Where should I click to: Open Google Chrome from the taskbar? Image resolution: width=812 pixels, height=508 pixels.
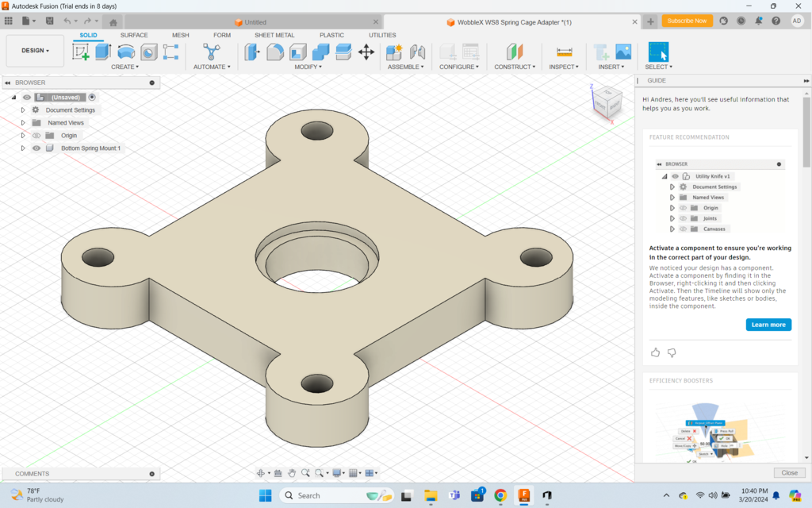[500, 496]
